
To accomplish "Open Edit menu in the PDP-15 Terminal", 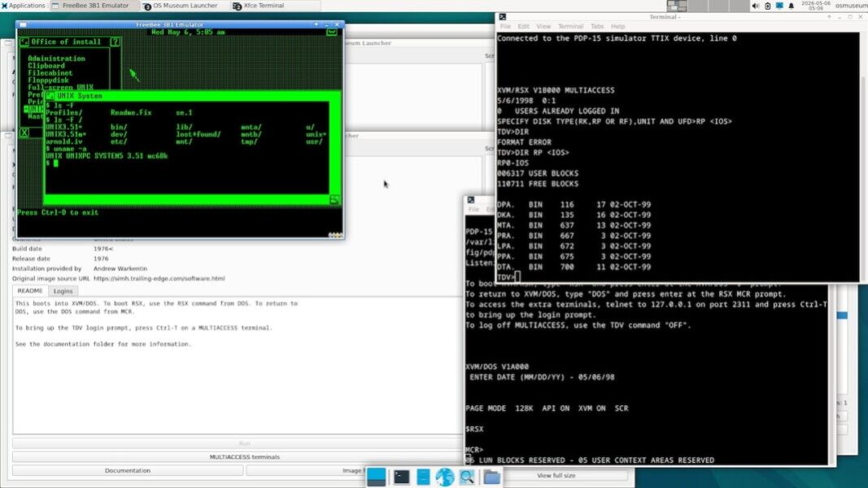I will pos(524,27).
